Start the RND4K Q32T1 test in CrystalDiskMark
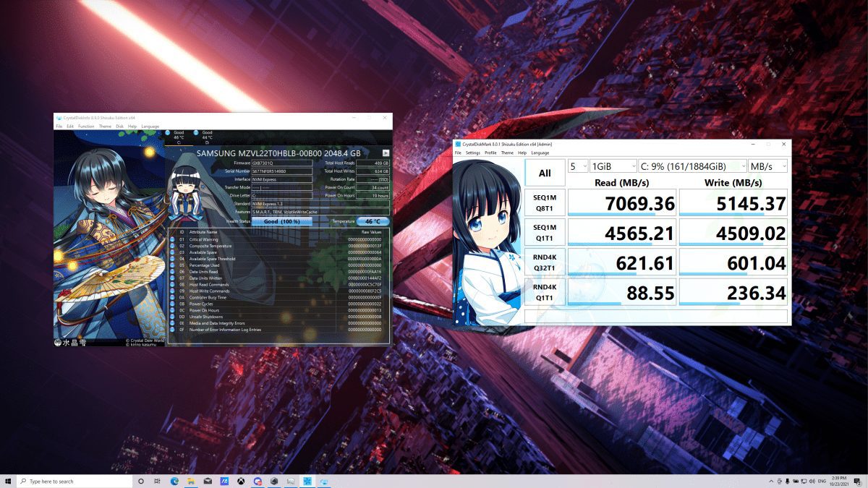 [x=545, y=262]
